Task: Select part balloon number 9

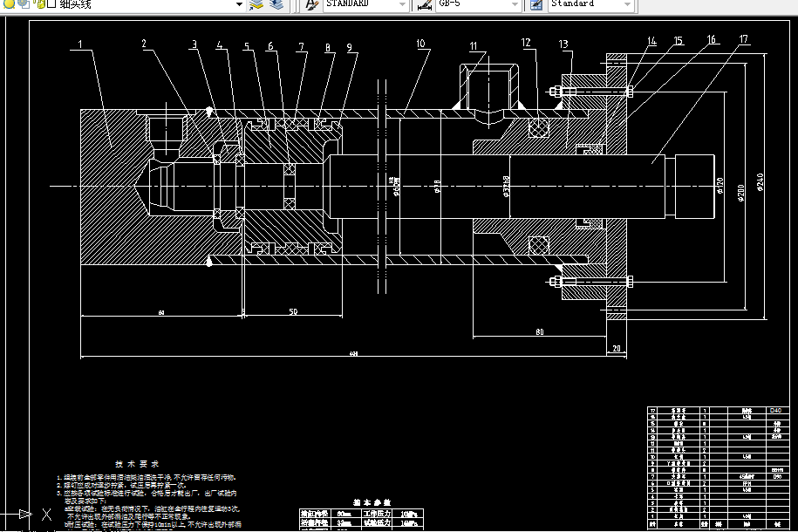Action: click(x=350, y=47)
